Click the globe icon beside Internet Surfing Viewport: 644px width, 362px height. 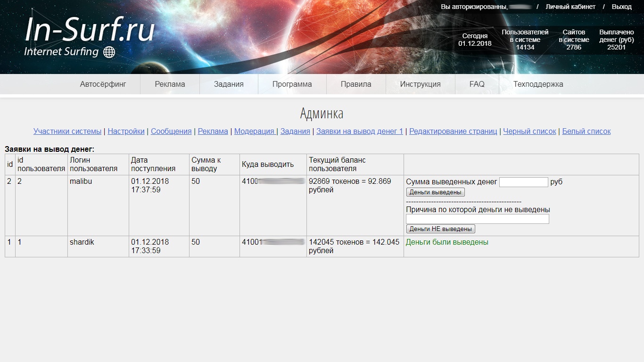(109, 52)
